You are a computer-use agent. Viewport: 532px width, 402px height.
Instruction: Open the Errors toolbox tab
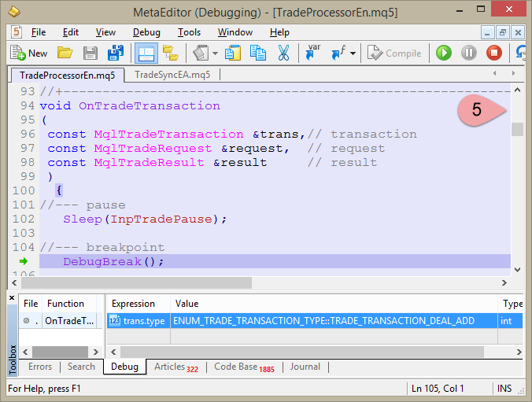tap(40, 367)
